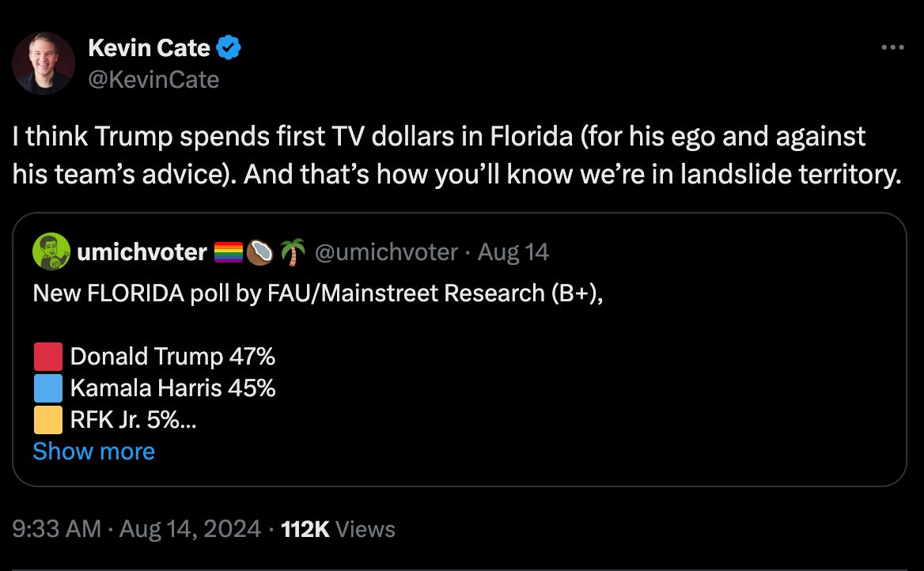
Task: Click the rainbow flag emoji in umichvoter's name
Action: [228, 251]
